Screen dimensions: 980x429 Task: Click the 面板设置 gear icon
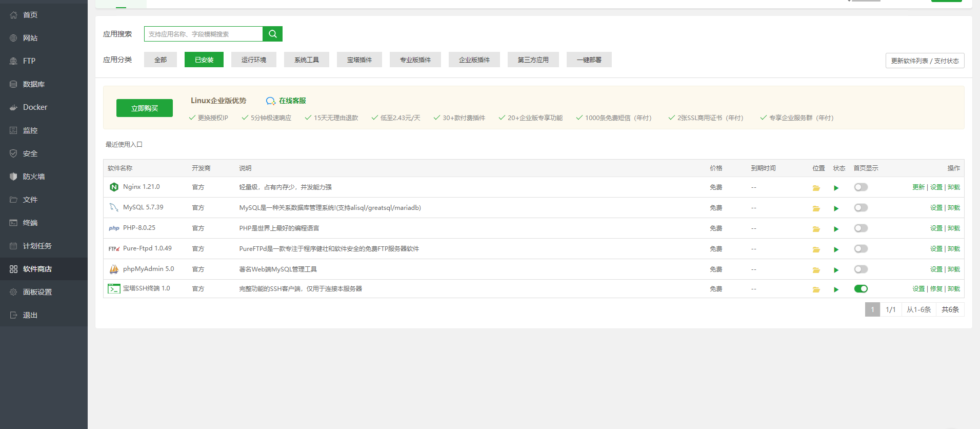pos(13,292)
